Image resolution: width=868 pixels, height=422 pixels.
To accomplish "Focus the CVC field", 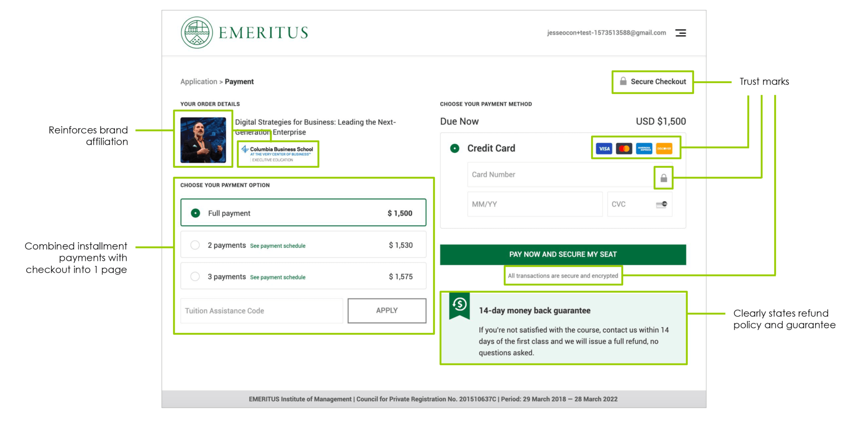I will tap(640, 204).
